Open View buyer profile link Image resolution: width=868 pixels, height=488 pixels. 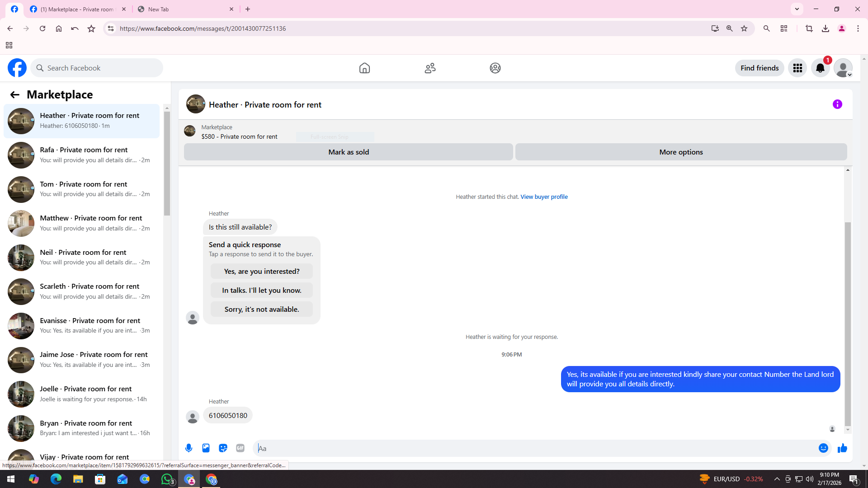click(x=544, y=197)
